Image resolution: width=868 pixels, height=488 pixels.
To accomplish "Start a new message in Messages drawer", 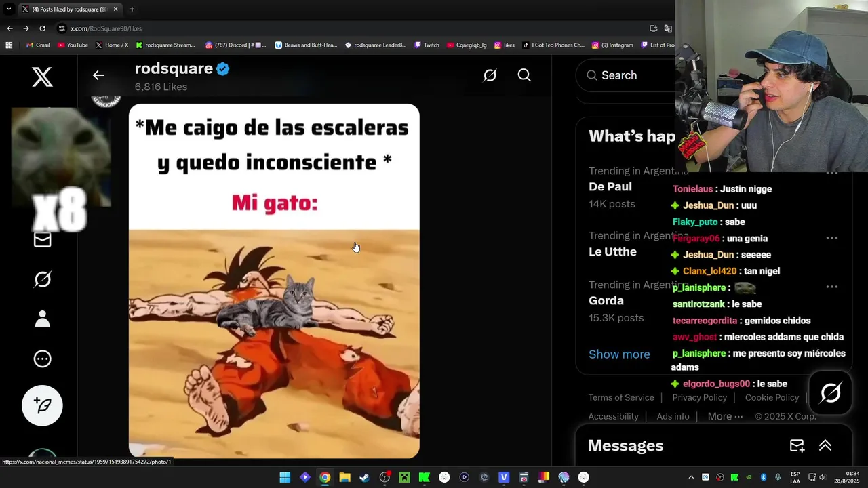I will pos(797,445).
